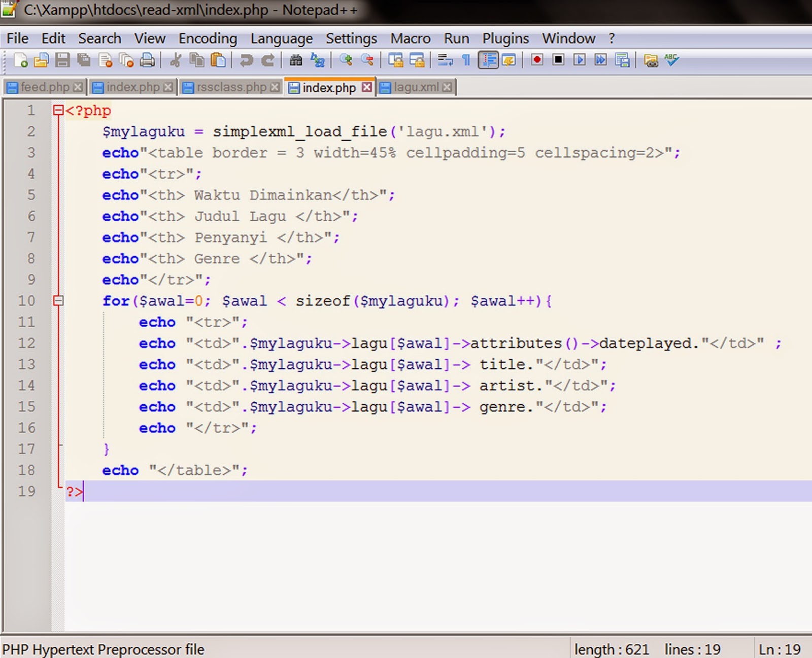Collapse the for loop fold at line 10
812x658 pixels.
pos(58,300)
